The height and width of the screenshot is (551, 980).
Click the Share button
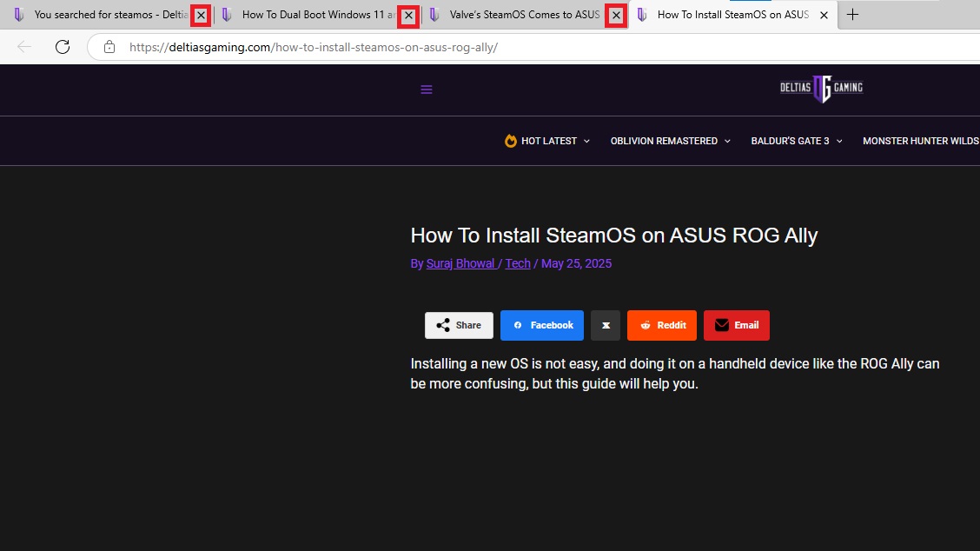click(x=459, y=325)
